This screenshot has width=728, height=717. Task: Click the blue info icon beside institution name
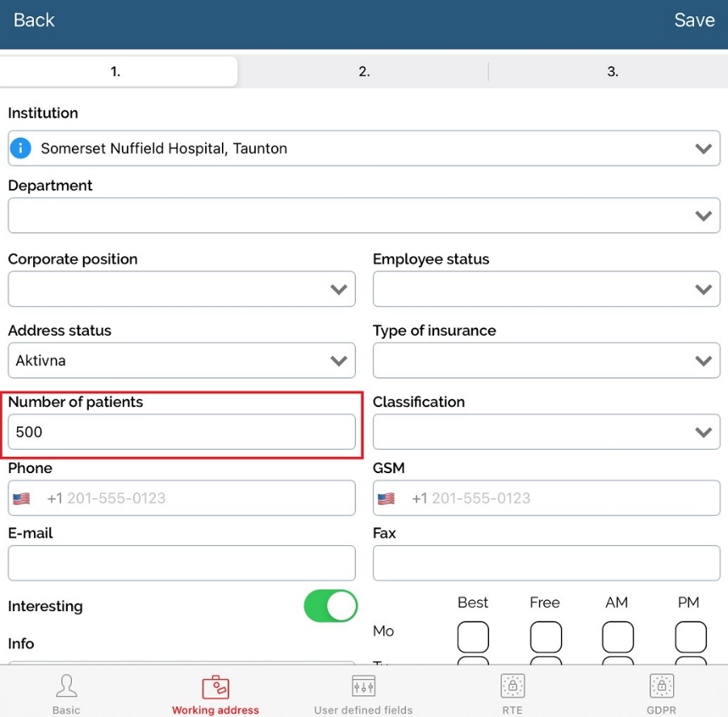point(20,149)
